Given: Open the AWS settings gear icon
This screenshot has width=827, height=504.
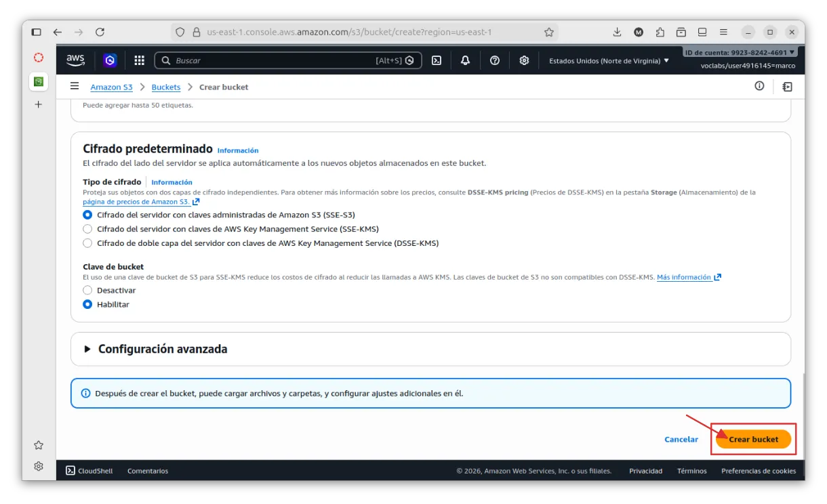Looking at the screenshot, I should [524, 60].
